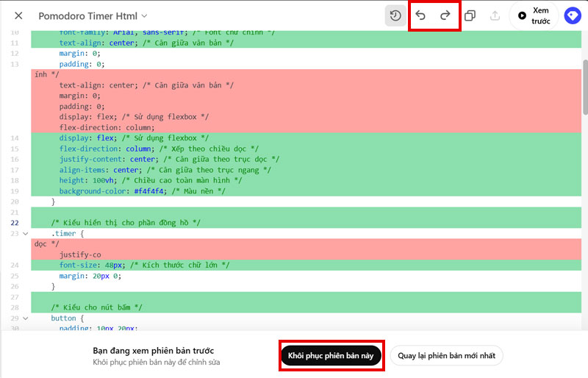Collapse the .timer block at line 23
588x378 pixels.
[x=26, y=234]
